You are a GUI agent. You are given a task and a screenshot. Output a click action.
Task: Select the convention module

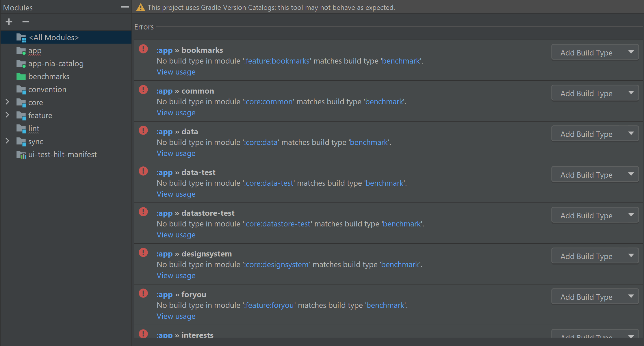click(x=47, y=89)
